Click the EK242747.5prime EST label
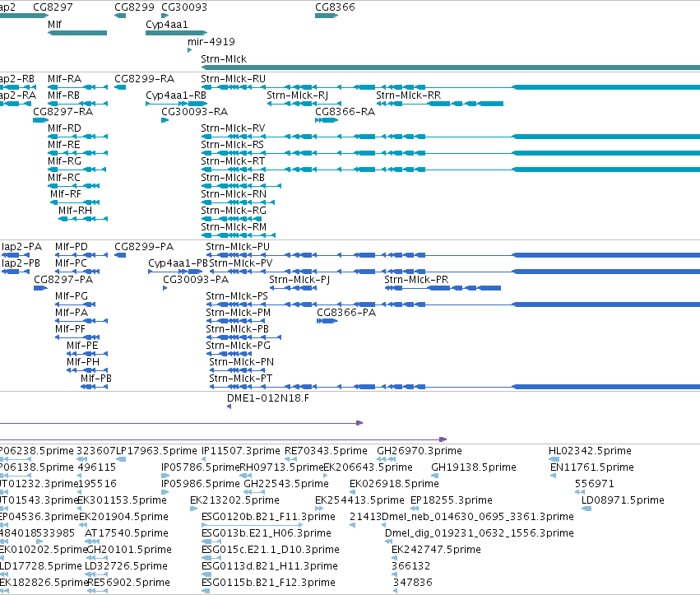700x595 pixels. click(436, 550)
